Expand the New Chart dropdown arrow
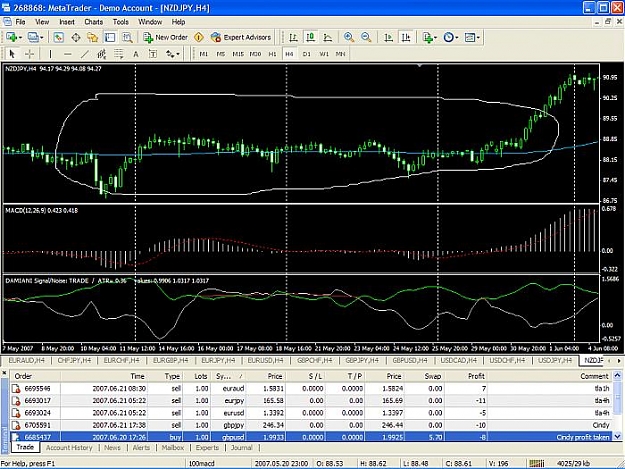625x469 pixels. click(20, 38)
